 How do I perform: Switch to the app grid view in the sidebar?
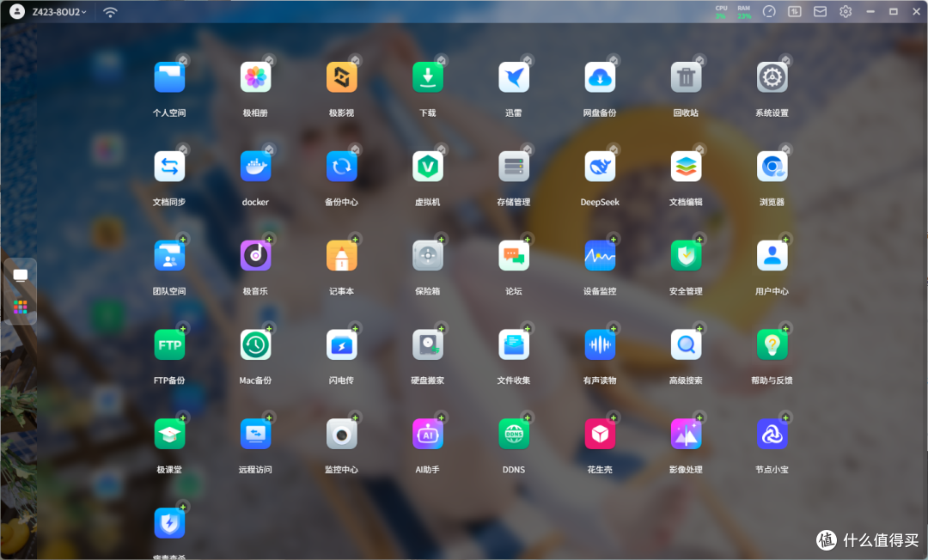pos(20,307)
